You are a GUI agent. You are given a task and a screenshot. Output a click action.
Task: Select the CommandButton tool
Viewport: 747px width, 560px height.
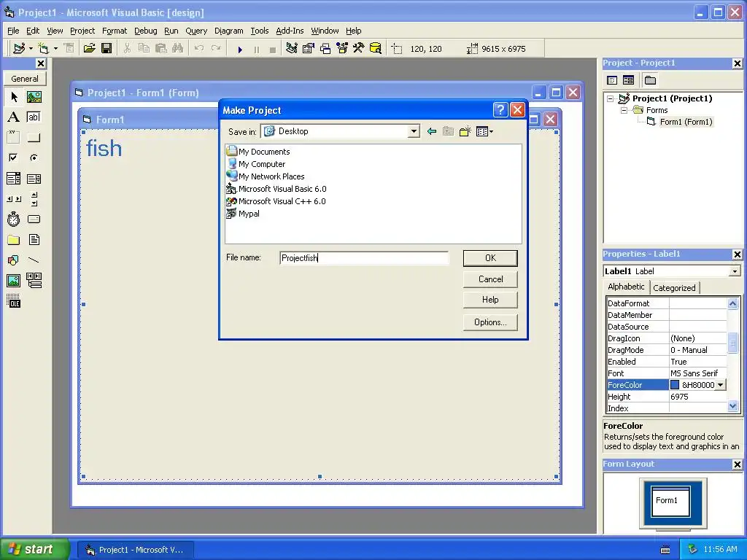coord(34,137)
